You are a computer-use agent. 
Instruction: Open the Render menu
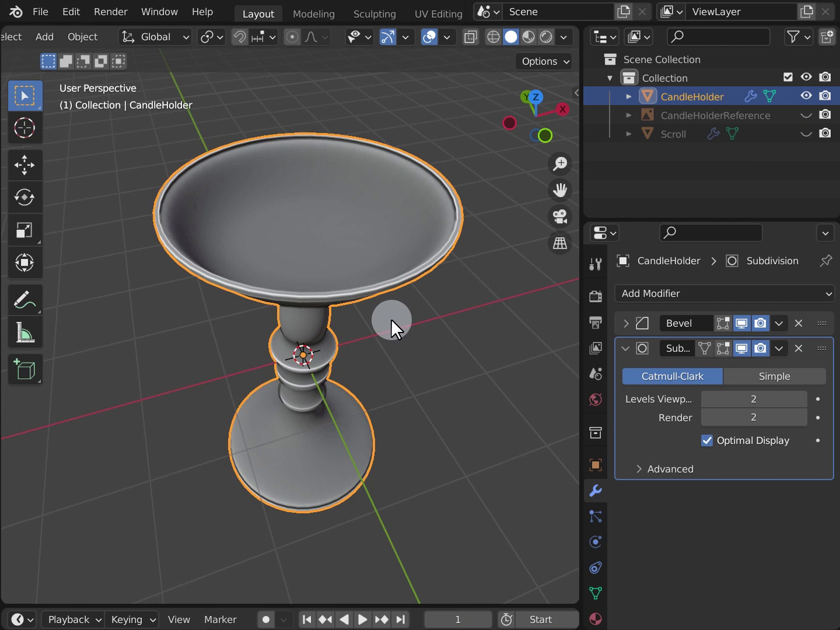(110, 12)
